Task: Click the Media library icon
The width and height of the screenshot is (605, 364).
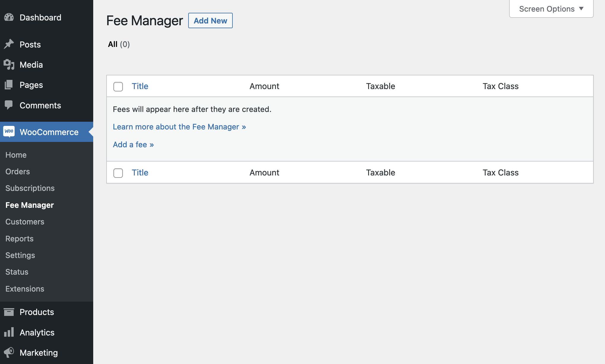Action: click(9, 64)
